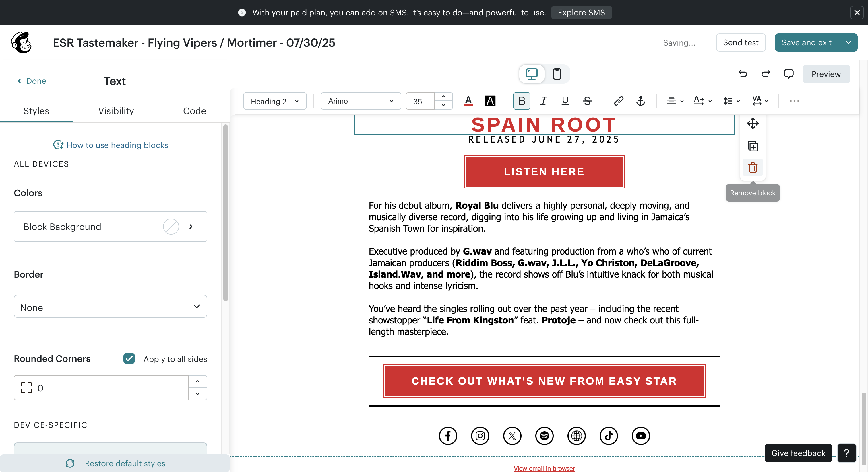The image size is (868, 472).
Task: Click the Explore SMS button
Action: click(x=581, y=13)
